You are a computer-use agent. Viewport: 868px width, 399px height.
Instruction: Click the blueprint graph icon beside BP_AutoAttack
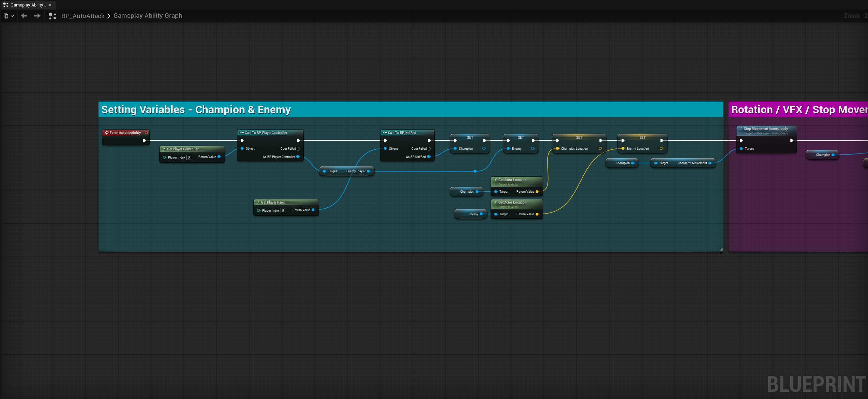coord(53,16)
